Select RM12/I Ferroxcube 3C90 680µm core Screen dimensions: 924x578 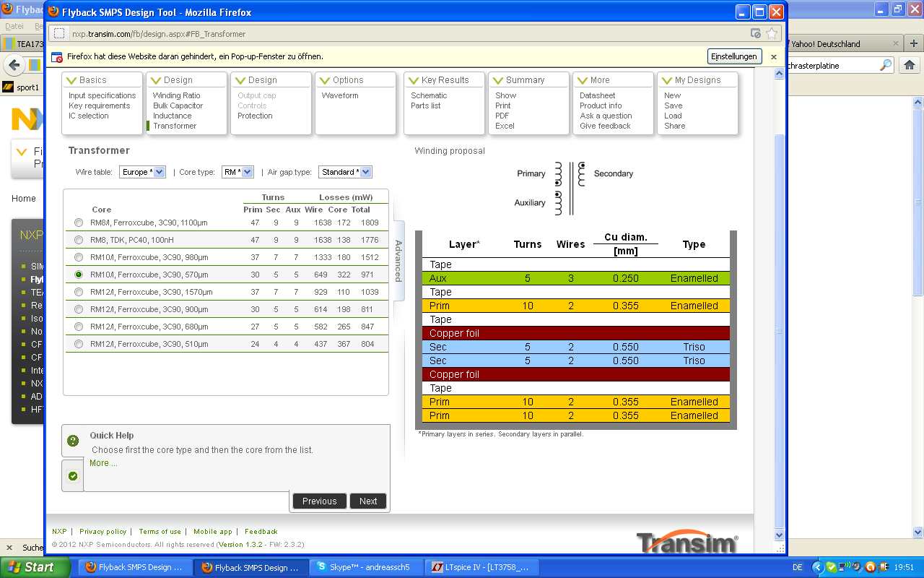click(x=79, y=327)
